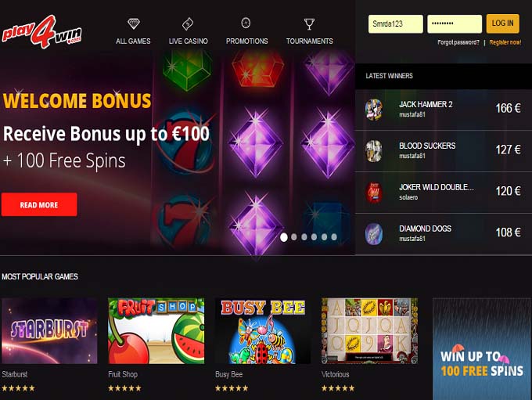Image resolution: width=532 pixels, height=400 pixels.
Task: Click into the password input field
Action: [x=455, y=23]
